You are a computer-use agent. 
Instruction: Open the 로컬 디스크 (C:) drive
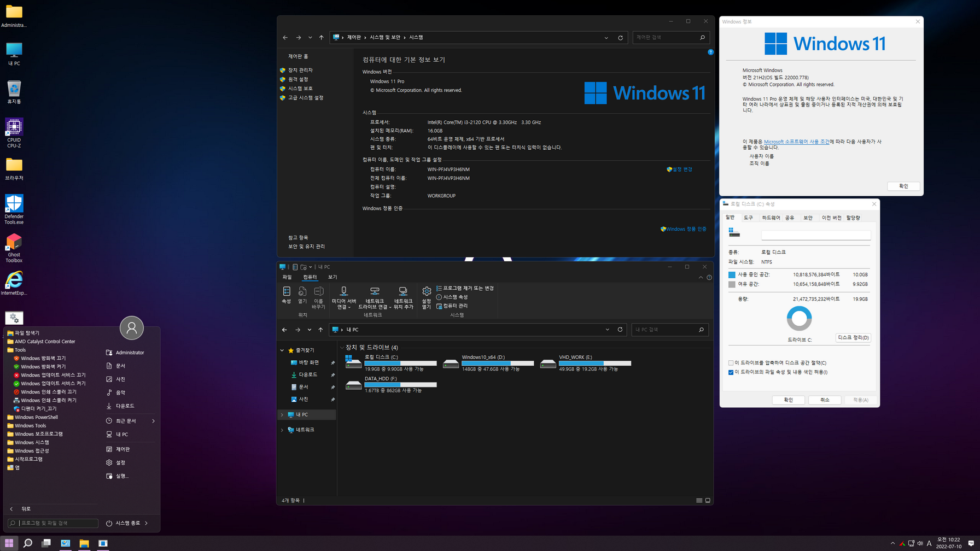coord(391,363)
